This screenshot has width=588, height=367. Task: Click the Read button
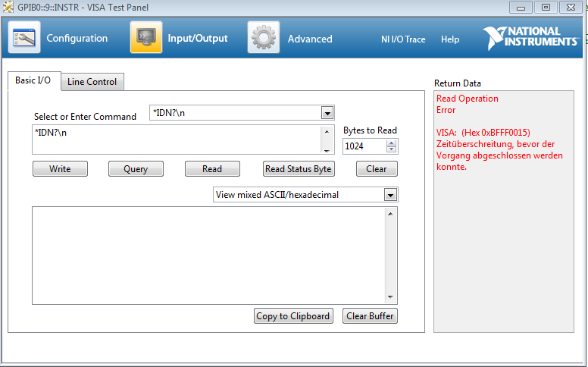[212, 169]
